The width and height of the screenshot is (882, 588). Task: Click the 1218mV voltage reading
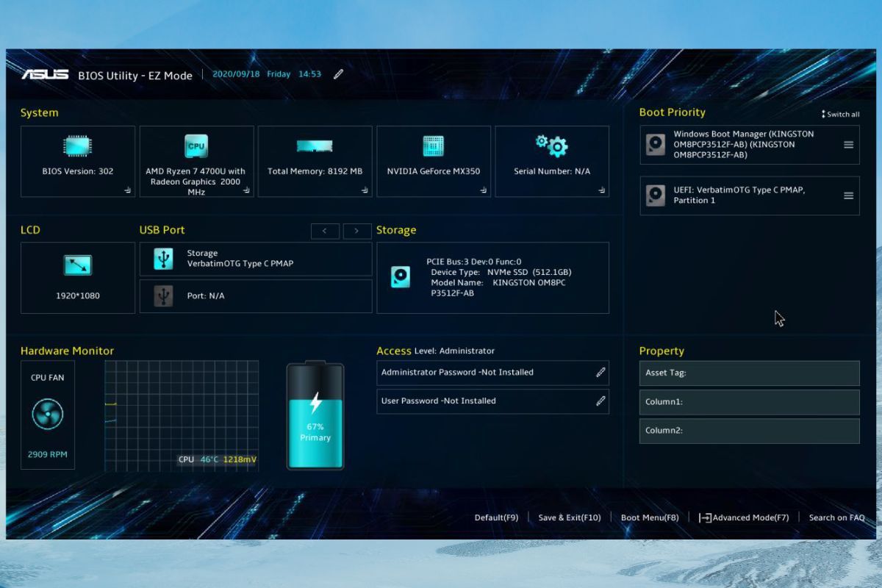[240, 460]
